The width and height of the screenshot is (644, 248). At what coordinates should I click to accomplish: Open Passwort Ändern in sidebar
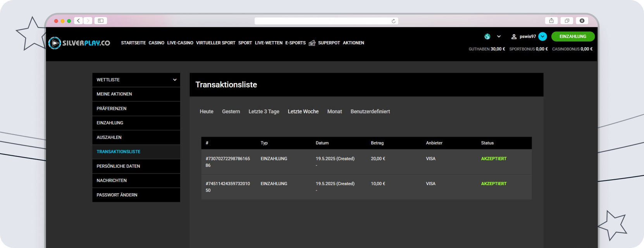click(136, 195)
